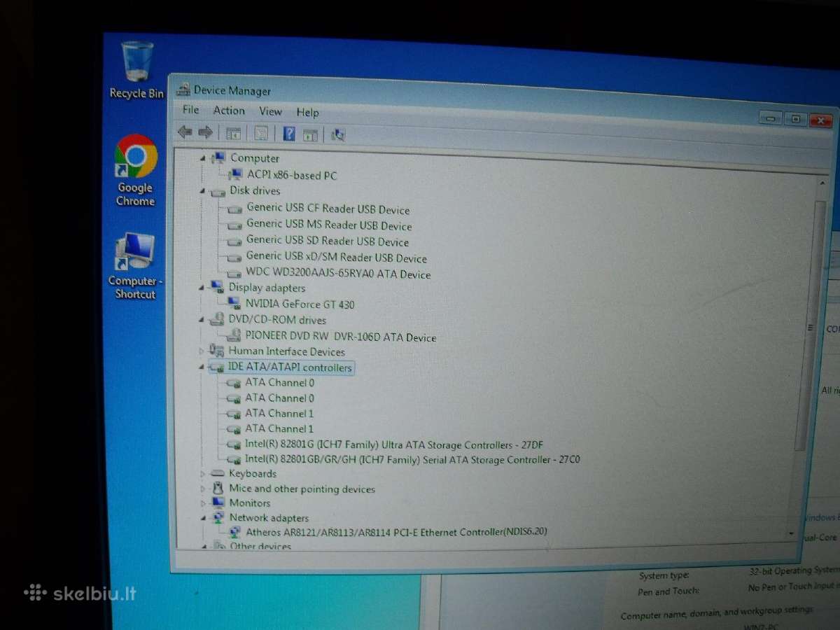840x630 pixels.
Task: Toggle the show/hide console tree toolbar icon
Action: [233, 133]
